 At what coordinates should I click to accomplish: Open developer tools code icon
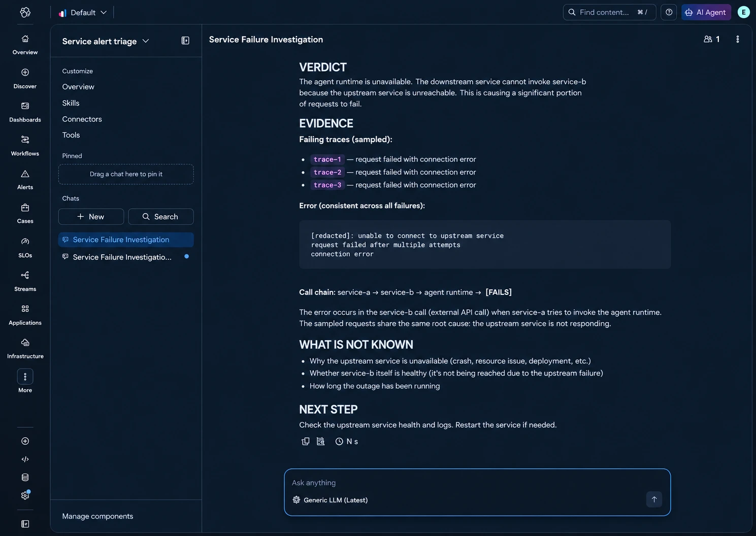25,459
